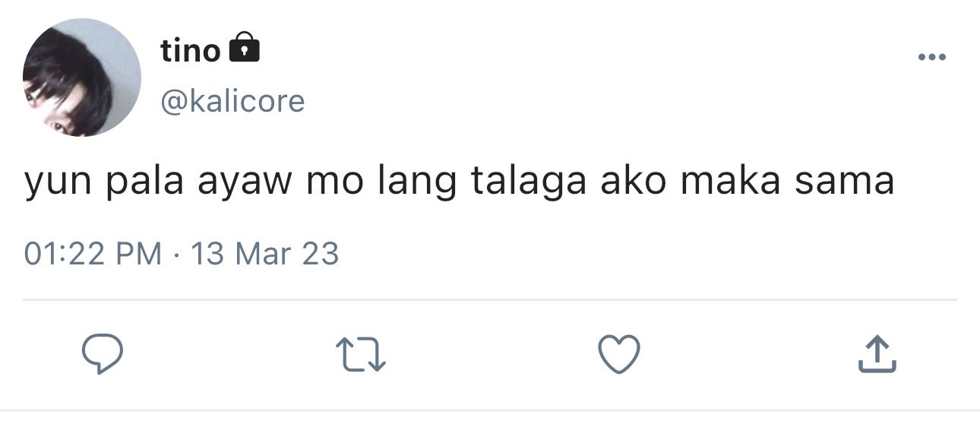This screenshot has width=980, height=424.
Task: Open tino's profile picture
Action: [x=81, y=78]
